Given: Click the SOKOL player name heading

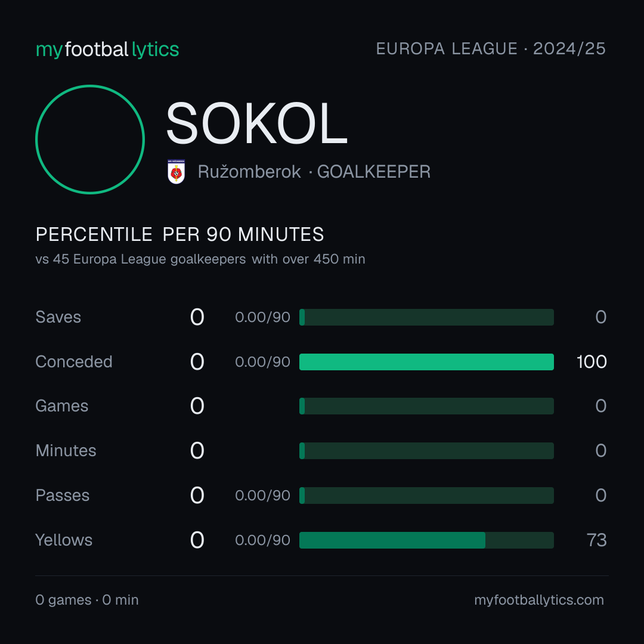Looking at the screenshot, I should (x=256, y=123).
